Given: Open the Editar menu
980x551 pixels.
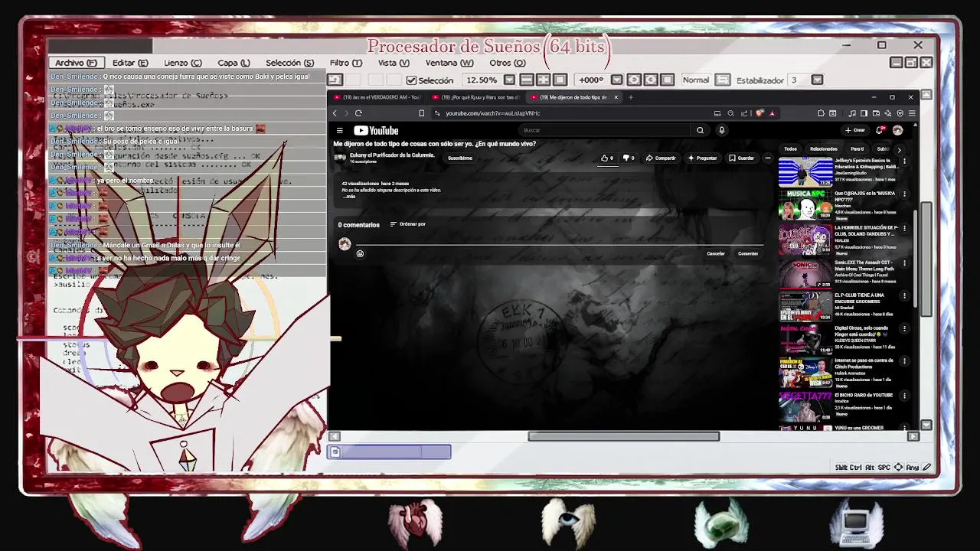Looking at the screenshot, I should [130, 63].
